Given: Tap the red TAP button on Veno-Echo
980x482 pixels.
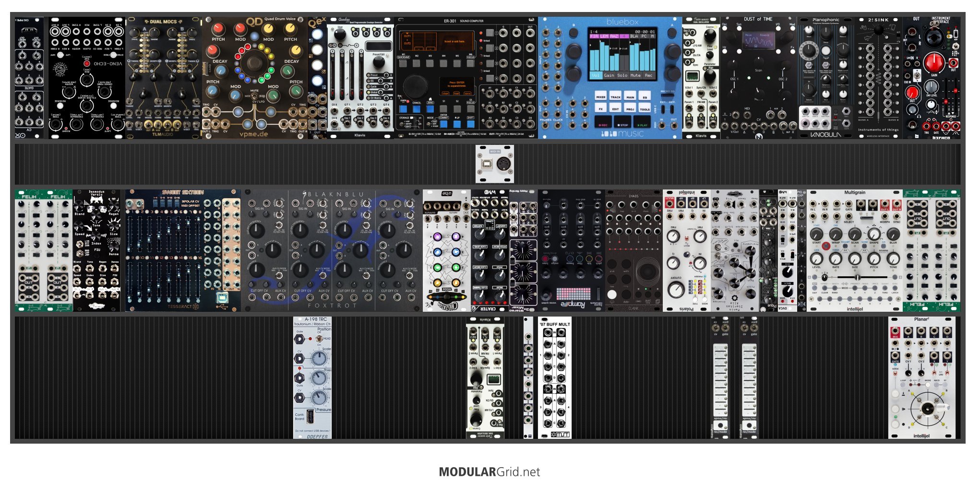Looking at the screenshot, I should 87,63.
